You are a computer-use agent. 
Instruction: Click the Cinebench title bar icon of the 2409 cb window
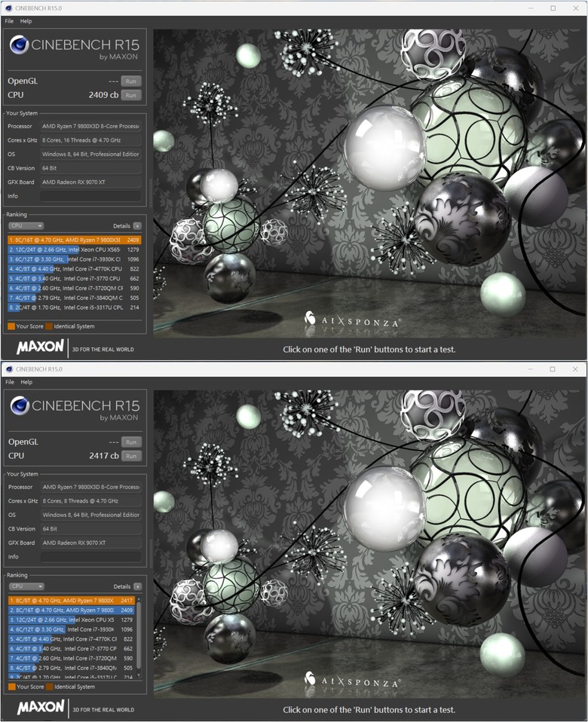[x=9, y=8]
